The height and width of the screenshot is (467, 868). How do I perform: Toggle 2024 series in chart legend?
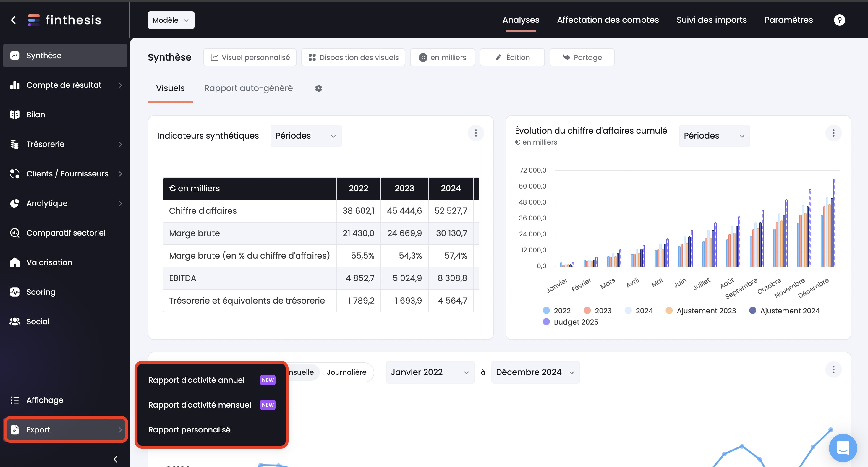639,311
